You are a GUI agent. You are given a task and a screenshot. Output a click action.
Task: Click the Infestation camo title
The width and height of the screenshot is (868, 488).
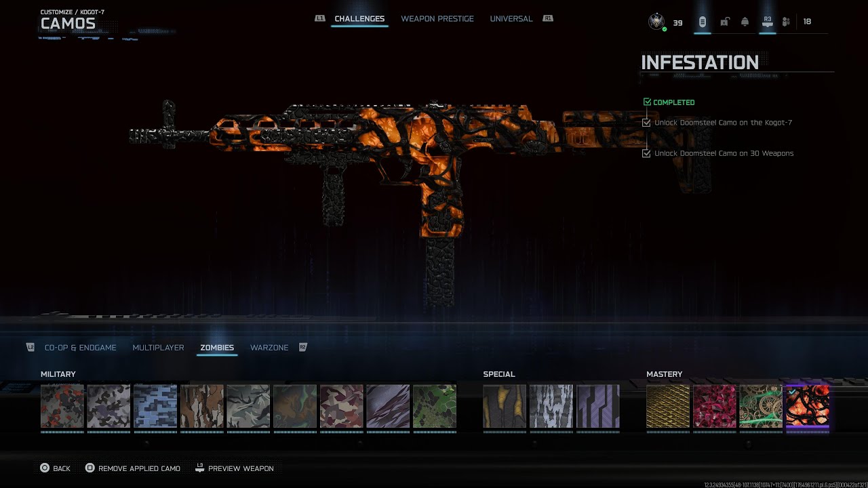pos(700,62)
